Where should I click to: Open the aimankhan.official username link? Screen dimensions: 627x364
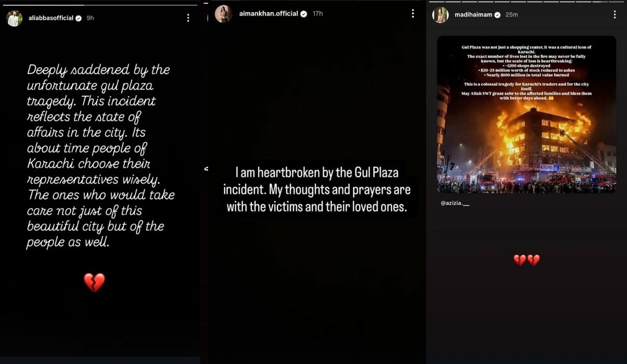pos(269,14)
